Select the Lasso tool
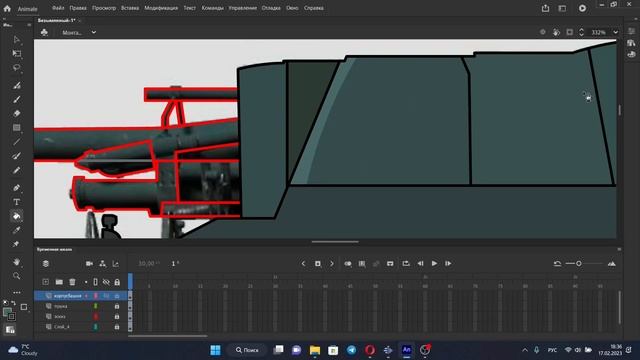 point(16,67)
